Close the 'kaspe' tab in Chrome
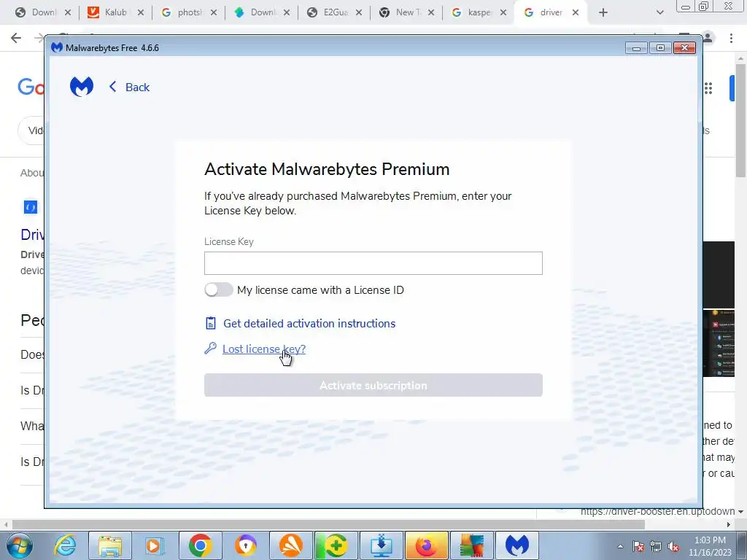 (503, 12)
